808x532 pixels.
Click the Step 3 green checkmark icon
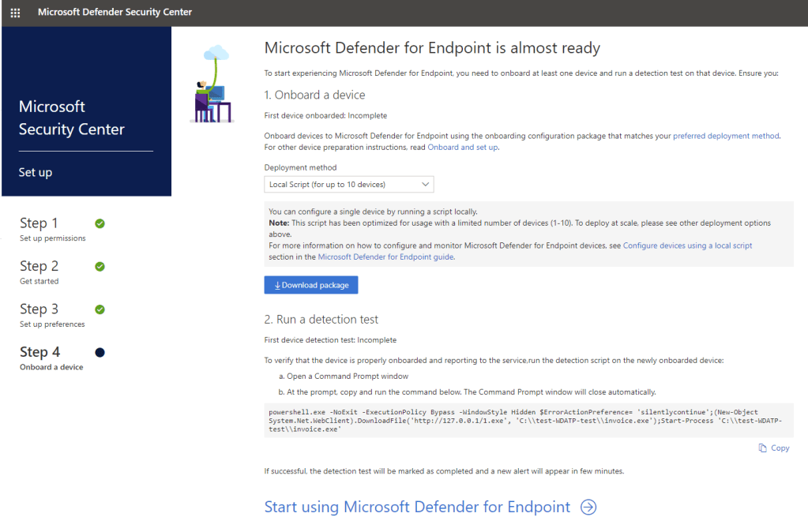(100, 309)
